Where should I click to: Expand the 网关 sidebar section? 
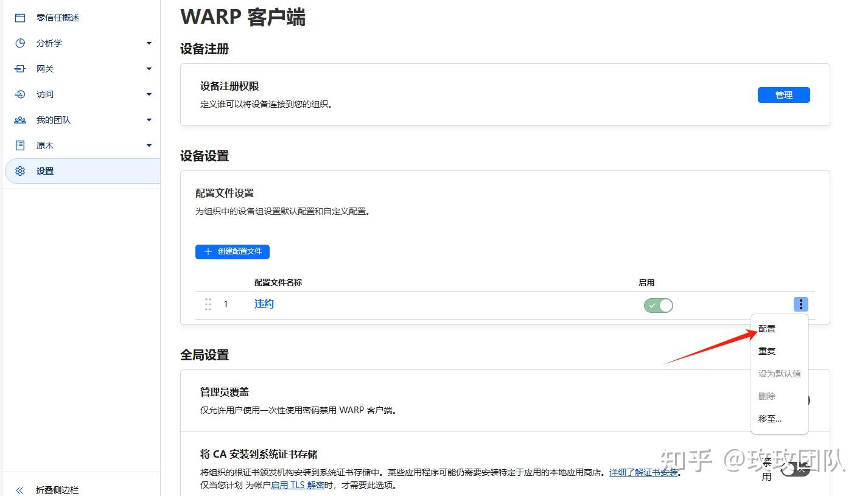point(149,69)
